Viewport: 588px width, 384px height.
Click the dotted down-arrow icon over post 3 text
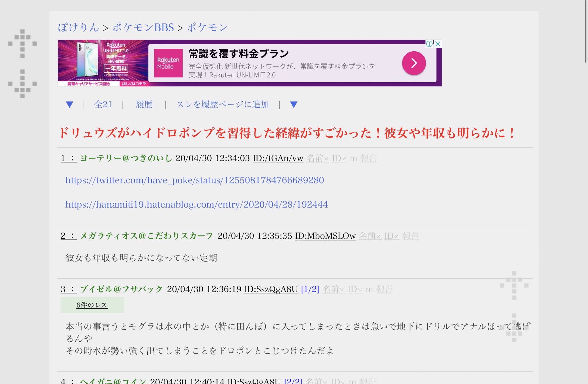514,328
